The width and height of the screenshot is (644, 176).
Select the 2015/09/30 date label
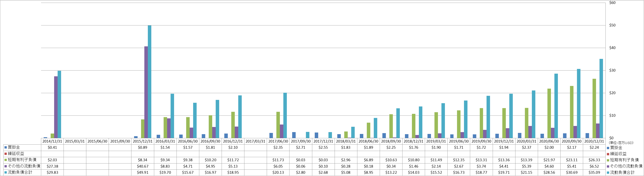click(120, 141)
